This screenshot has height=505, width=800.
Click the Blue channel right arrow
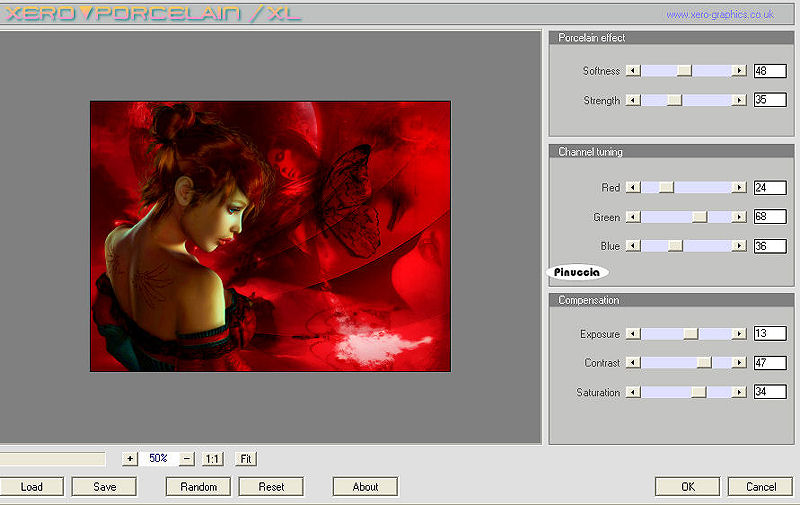pos(739,246)
